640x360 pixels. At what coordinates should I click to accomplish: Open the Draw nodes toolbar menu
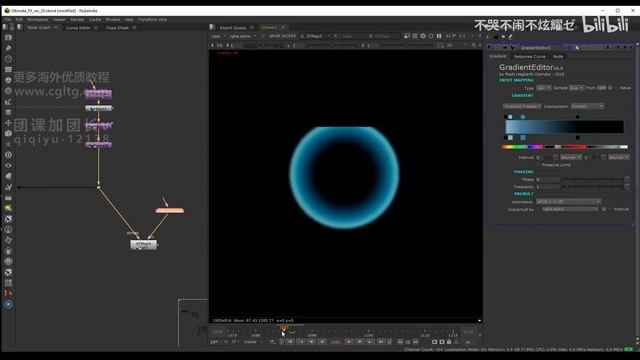tap(8, 48)
